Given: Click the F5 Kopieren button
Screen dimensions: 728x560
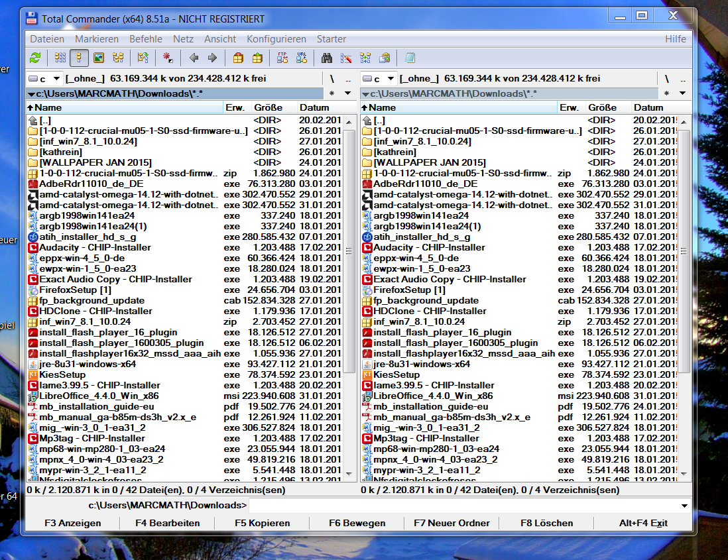Looking at the screenshot, I should [x=263, y=523].
